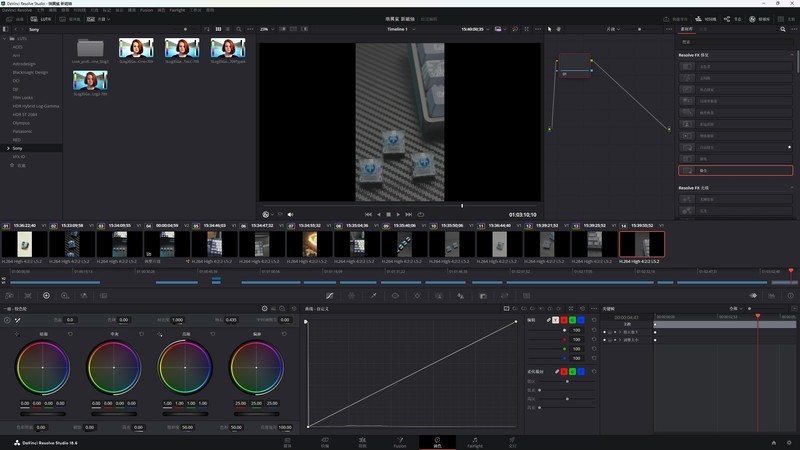This screenshot has height=450, width=800.
Task: Collapse the first Resolve FX effects section
Action: pyautogui.click(x=789, y=55)
